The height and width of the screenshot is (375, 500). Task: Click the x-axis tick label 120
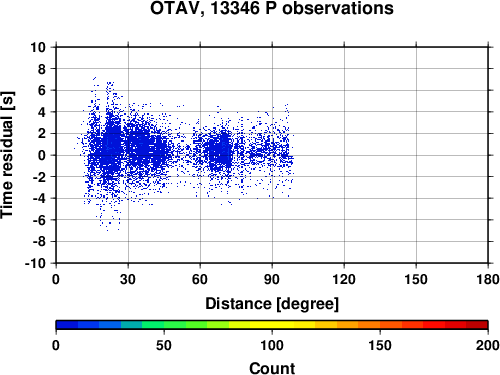[344, 279]
